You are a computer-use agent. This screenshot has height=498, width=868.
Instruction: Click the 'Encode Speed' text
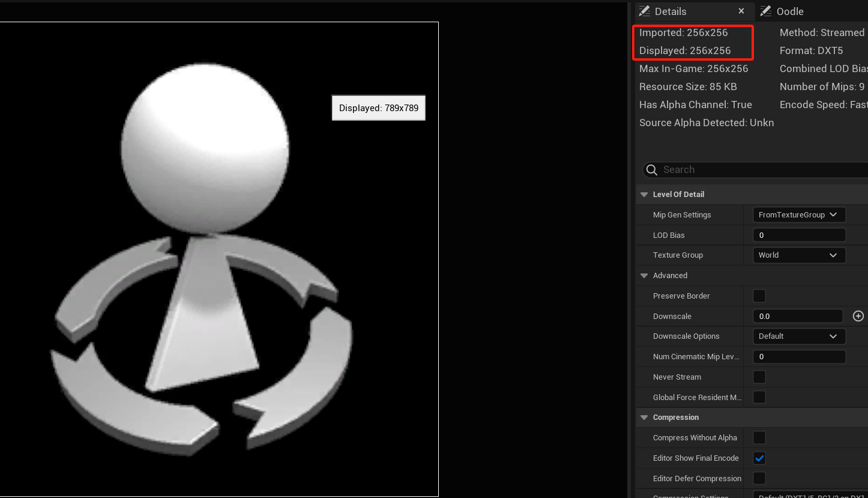[x=824, y=105]
